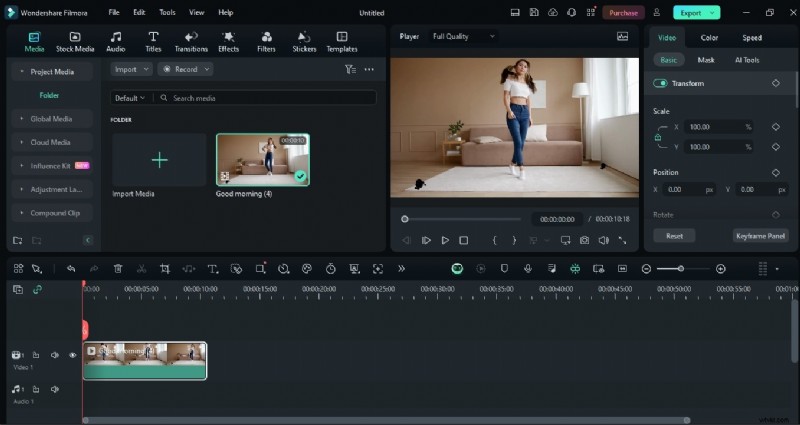Open the View menu
The image size is (800, 425).
point(196,12)
